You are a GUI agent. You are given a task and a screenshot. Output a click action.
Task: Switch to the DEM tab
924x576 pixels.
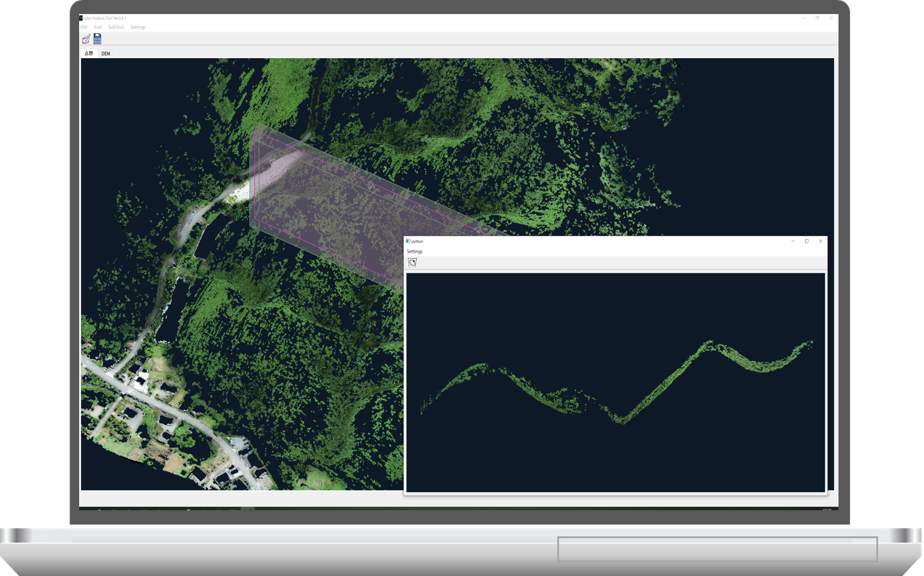pos(106,54)
